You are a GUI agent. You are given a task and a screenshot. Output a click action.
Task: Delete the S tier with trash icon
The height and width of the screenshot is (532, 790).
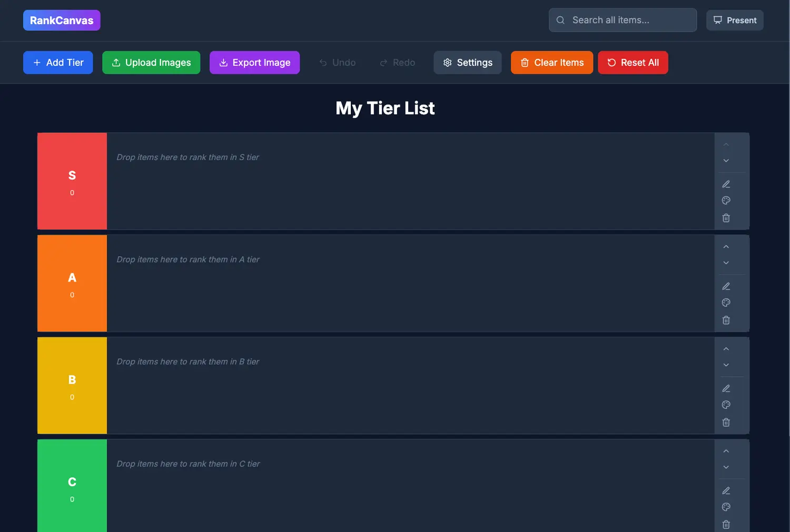tap(726, 218)
